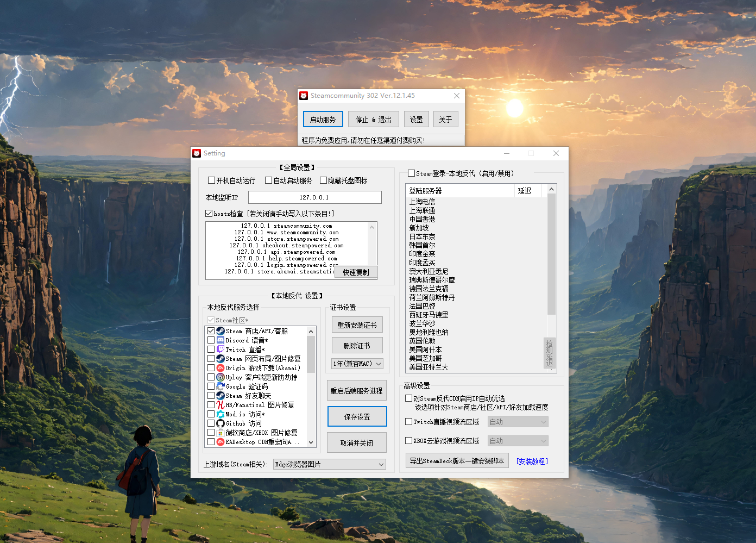
Task: Open the 1年(兼容MAC) certificate dropdown
Action: (357, 363)
